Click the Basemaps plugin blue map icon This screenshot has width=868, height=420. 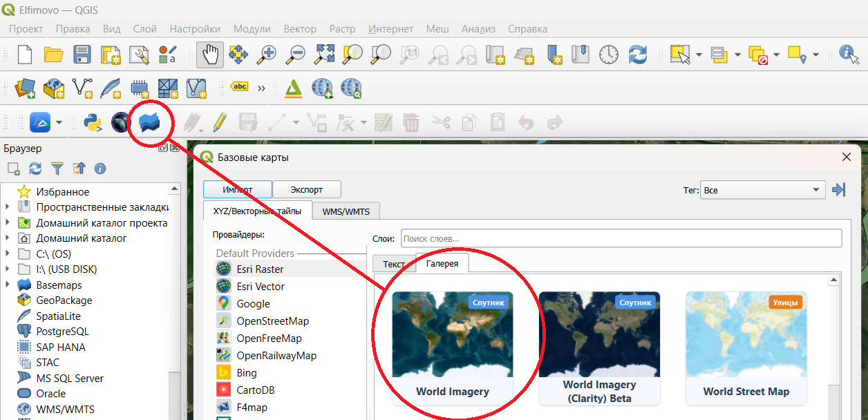click(149, 123)
